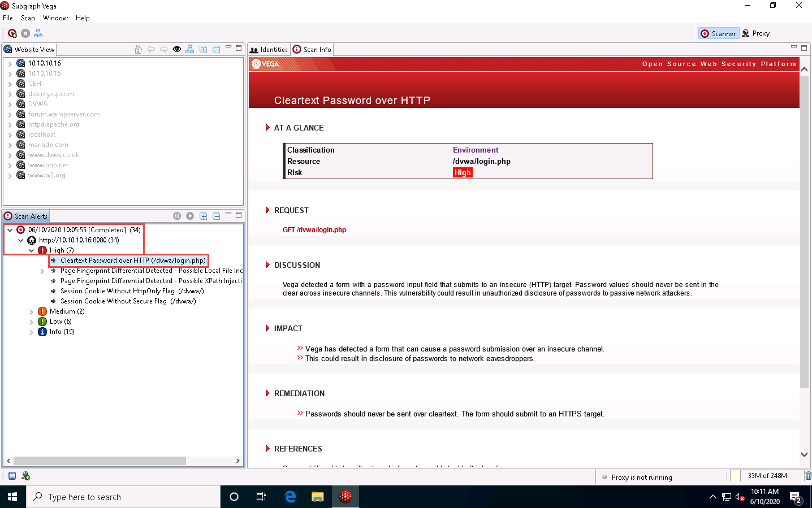Start a new scan from main toolbar
Screen dimensions: 812x508
[x=12, y=33]
